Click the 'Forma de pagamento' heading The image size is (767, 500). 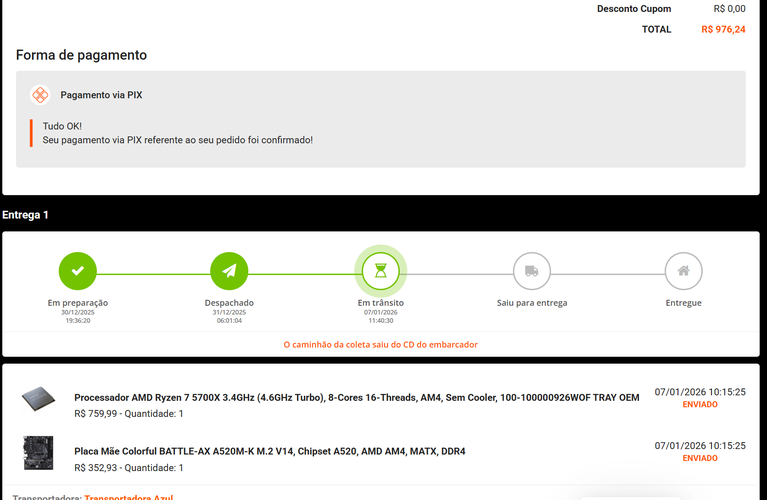click(x=81, y=55)
